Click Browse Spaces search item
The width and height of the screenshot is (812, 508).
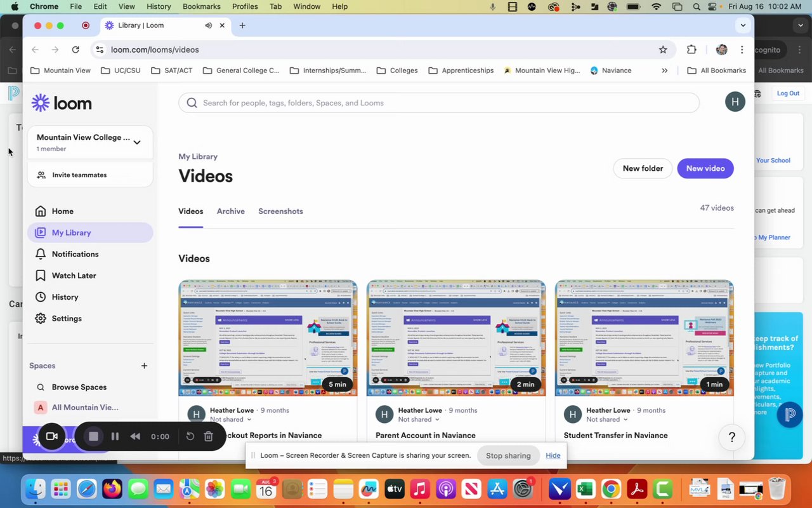[71, 387]
